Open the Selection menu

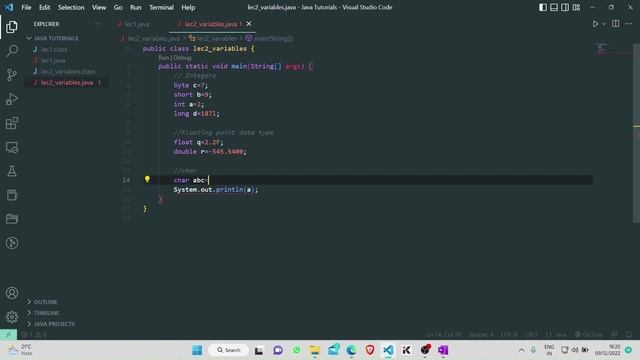click(71, 7)
